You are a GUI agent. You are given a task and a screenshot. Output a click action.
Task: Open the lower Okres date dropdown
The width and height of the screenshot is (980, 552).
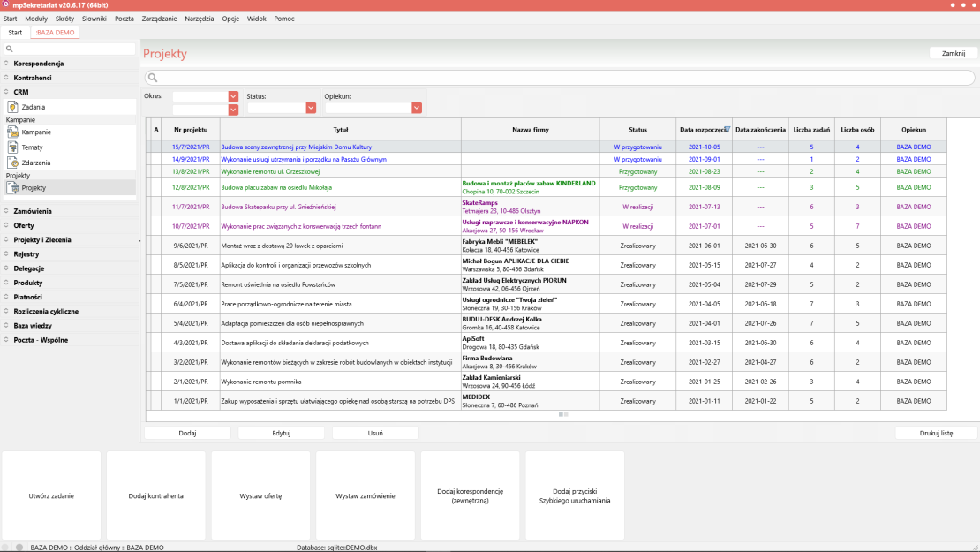[233, 110]
